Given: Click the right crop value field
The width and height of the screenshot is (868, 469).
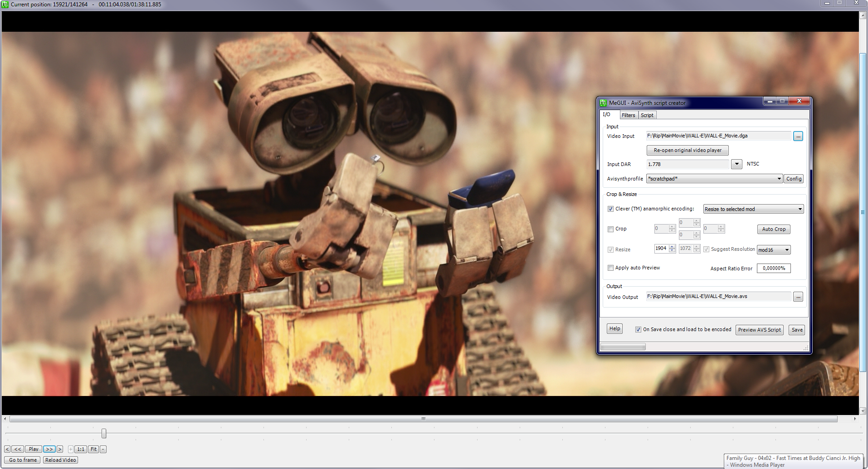Looking at the screenshot, I should [x=711, y=229].
